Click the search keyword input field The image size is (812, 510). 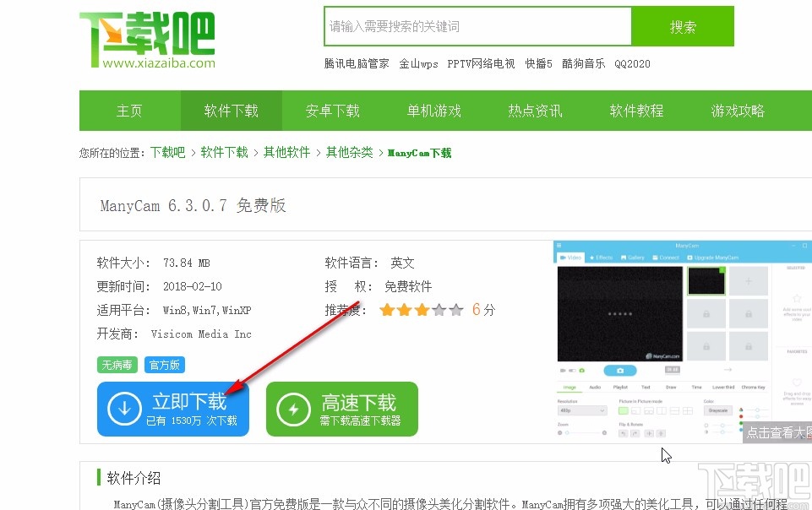(477, 26)
